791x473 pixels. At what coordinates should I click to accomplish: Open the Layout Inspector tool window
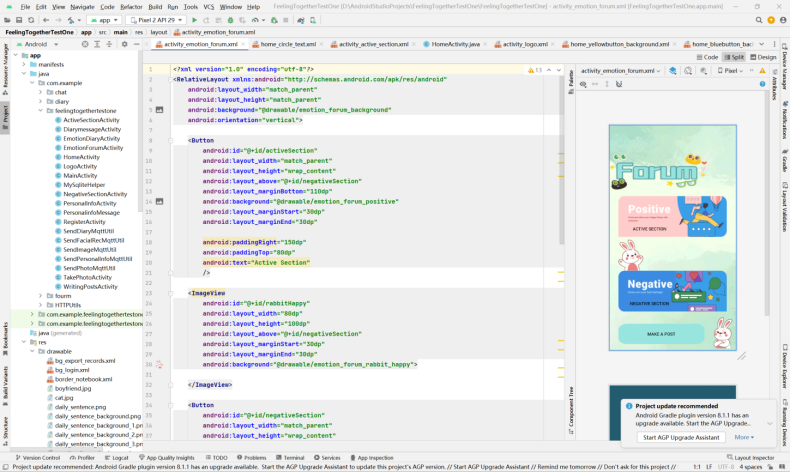click(x=750, y=458)
